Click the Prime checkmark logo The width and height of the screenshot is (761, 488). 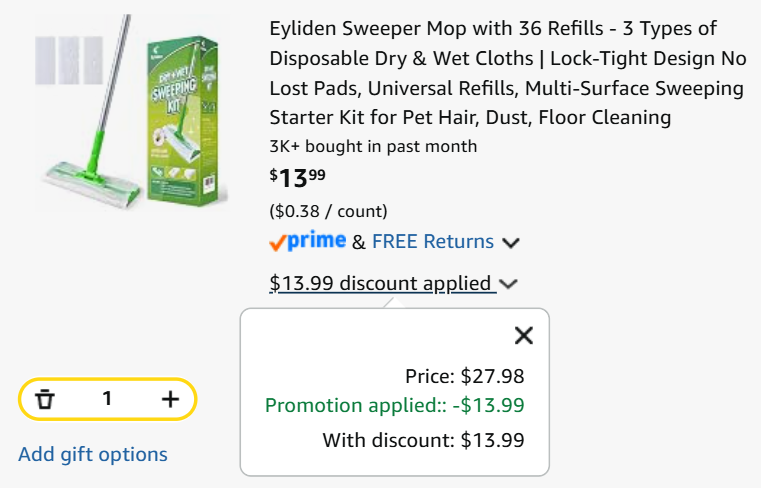pos(308,241)
